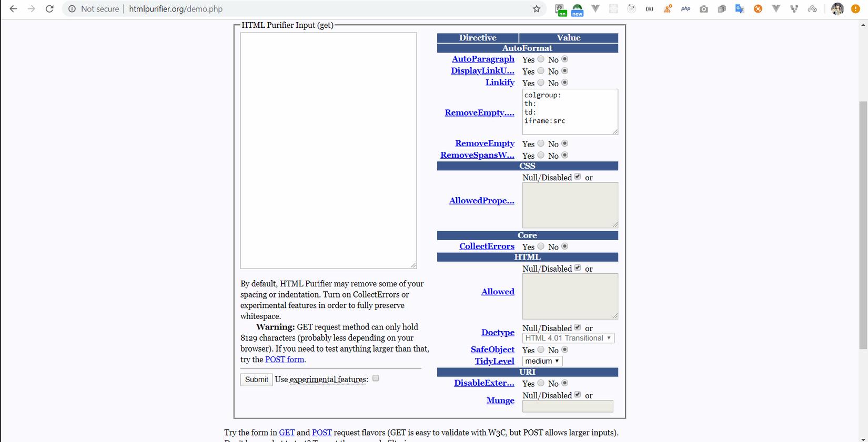This screenshot has height=442, width=868.
Task: Click the page's vertical scrollbar
Action: coord(863,225)
